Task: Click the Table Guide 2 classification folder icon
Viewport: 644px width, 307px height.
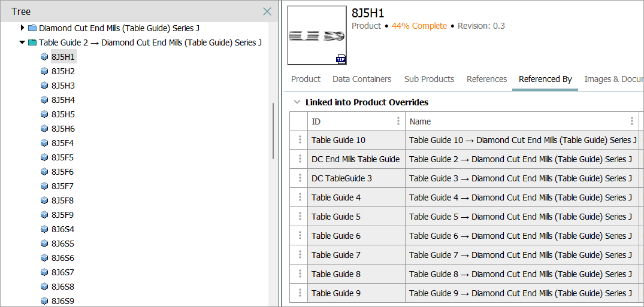Action: pos(32,42)
